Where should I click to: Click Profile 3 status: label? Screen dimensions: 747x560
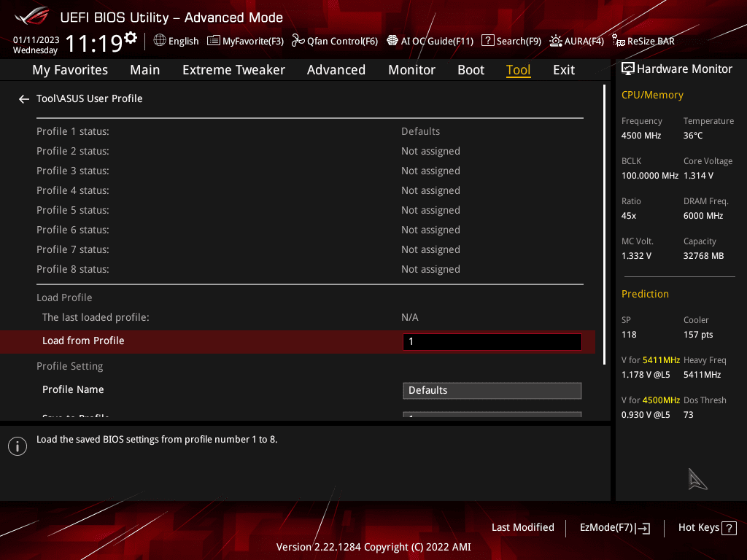(73, 171)
